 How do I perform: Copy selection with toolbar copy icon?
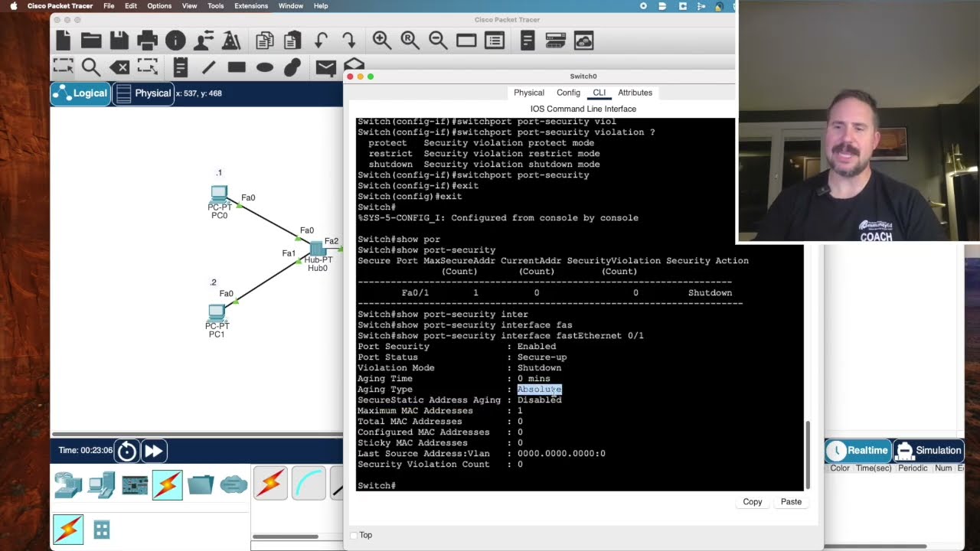[x=265, y=41]
